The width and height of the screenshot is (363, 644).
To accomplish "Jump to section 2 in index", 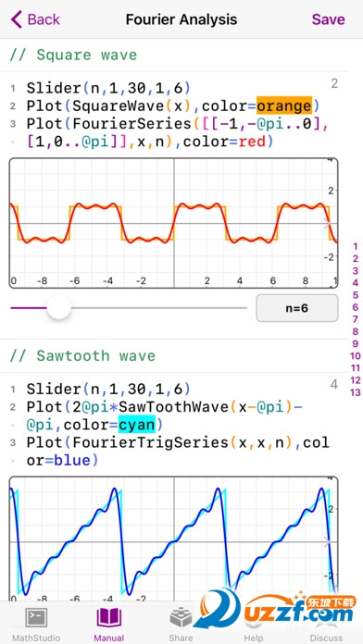I will coord(356,259).
